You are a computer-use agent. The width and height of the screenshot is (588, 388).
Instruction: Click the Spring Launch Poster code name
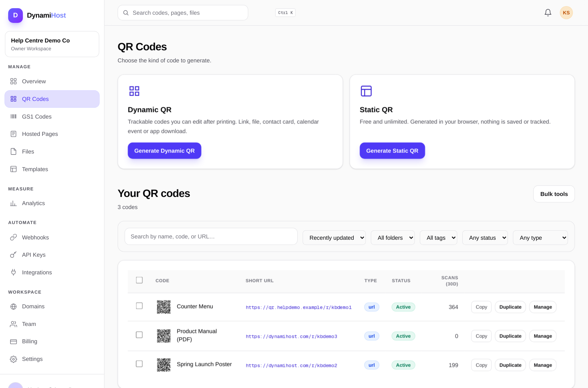pyautogui.click(x=204, y=364)
